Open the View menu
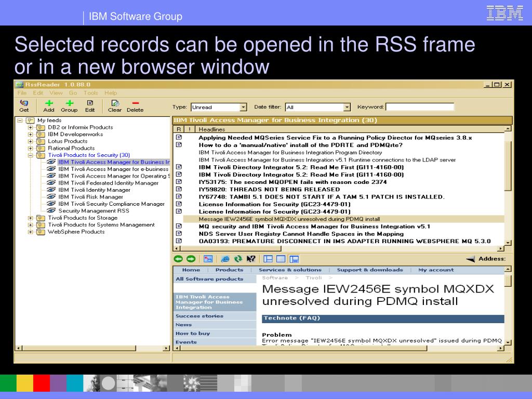 [56, 92]
